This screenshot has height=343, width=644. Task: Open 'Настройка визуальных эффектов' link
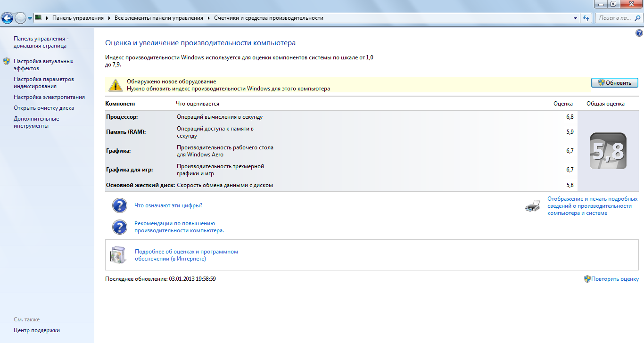click(x=43, y=65)
